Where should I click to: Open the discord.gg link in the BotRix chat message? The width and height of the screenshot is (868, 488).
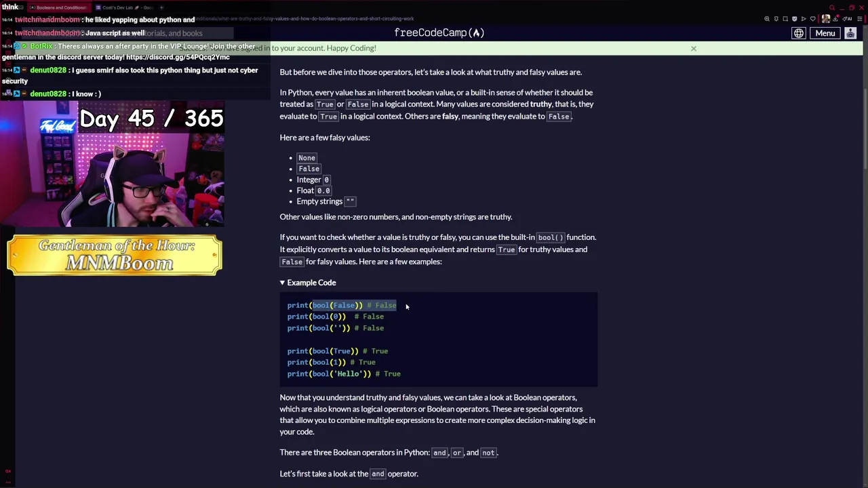tap(178, 58)
